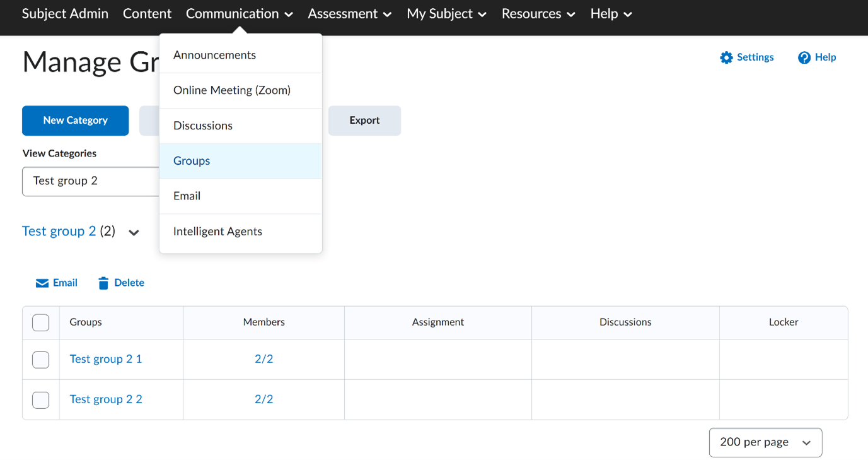Open Online Meeting (Zoom) menu entry
Viewport: 868px width, 460px height.
231,90
